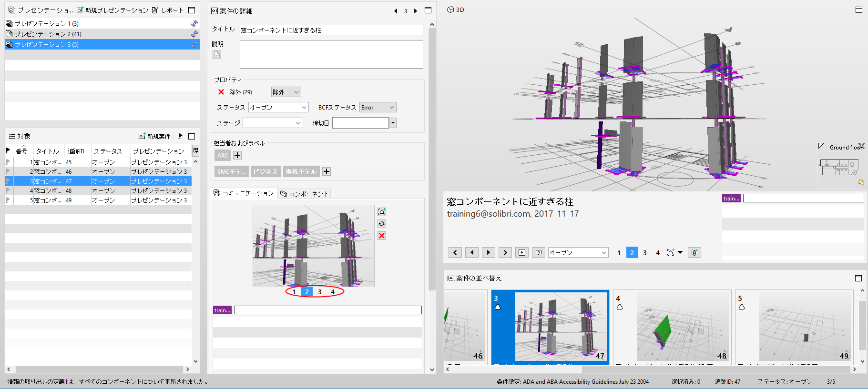Toggle flag for issue row 1
The width and height of the screenshot is (868, 389).
coord(8,162)
